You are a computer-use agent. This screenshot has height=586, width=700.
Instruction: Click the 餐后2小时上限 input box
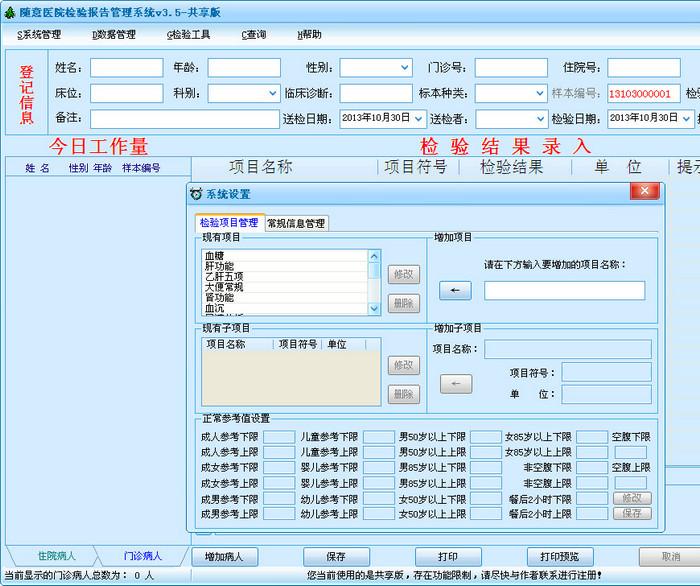pyautogui.click(x=592, y=514)
